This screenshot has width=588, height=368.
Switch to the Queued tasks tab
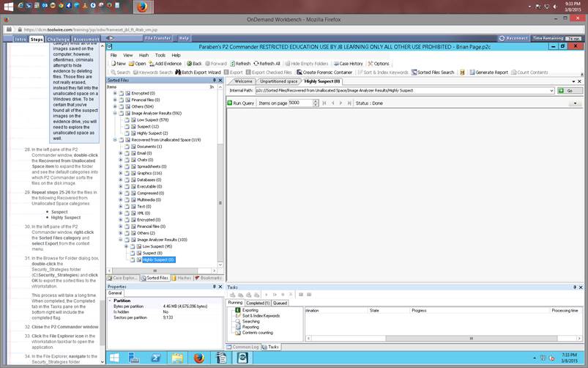click(280, 303)
